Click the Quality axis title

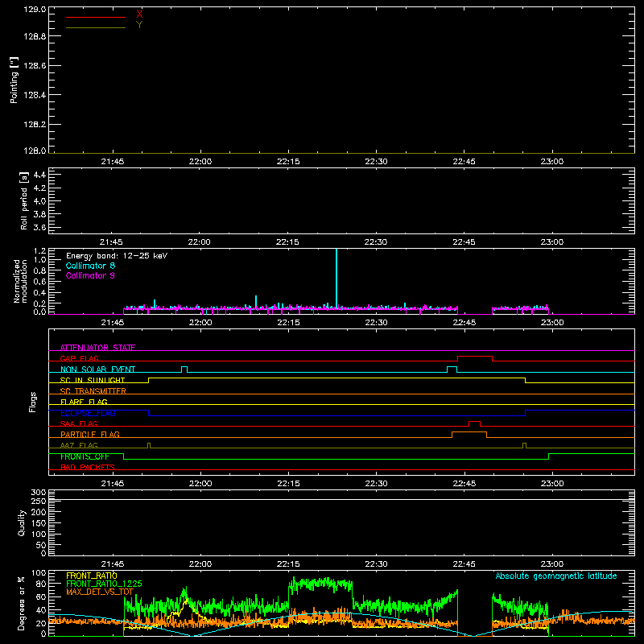point(22,522)
